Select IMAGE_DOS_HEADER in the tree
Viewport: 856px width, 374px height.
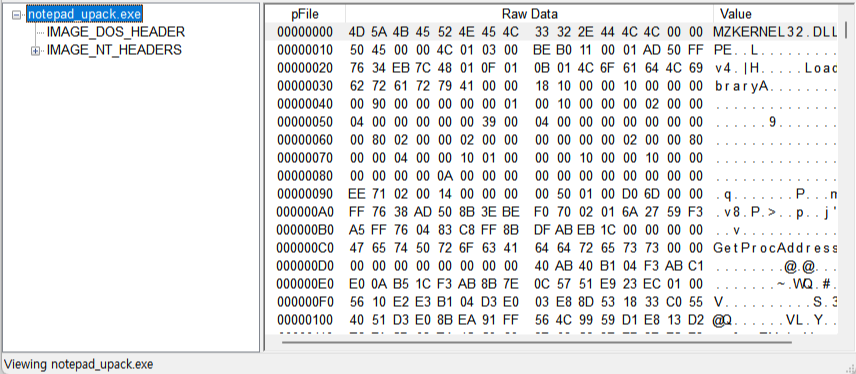[x=116, y=32]
